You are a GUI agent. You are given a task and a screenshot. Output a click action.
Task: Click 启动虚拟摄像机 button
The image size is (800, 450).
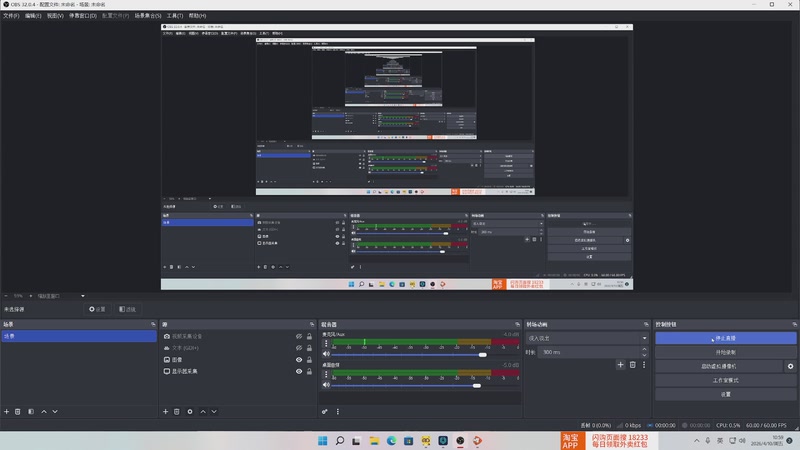pyautogui.click(x=719, y=366)
